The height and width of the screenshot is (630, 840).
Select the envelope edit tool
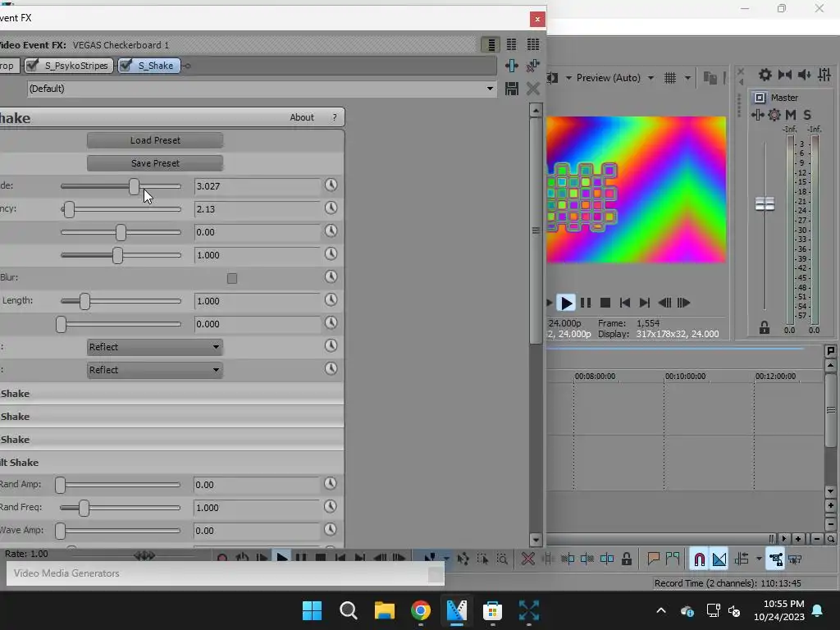point(463,559)
